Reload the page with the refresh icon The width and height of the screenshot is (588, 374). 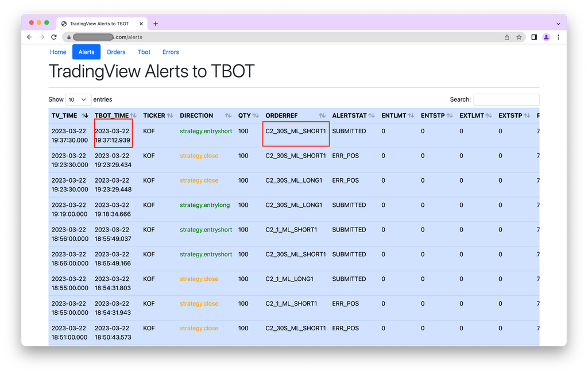[54, 37]
